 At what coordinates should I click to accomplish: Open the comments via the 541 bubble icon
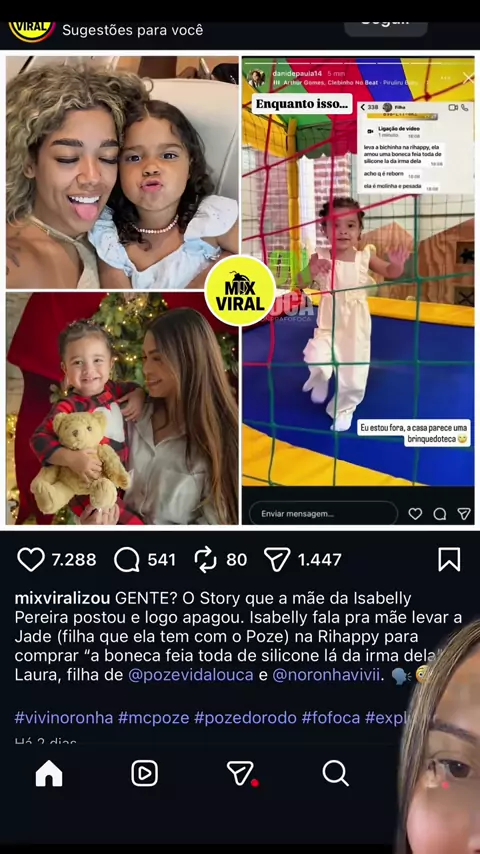pos(126,559)
